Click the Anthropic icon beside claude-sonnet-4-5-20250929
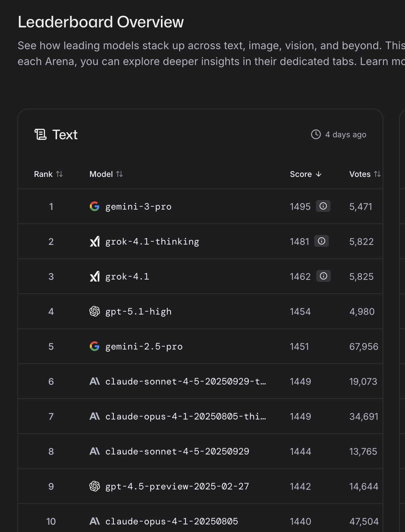 (x=95, y=451)
